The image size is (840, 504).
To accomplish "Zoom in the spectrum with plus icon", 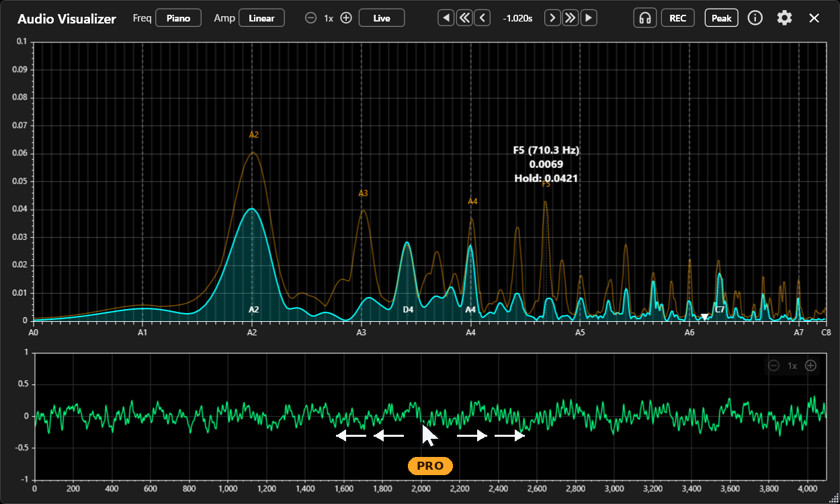I will (346, 18).
